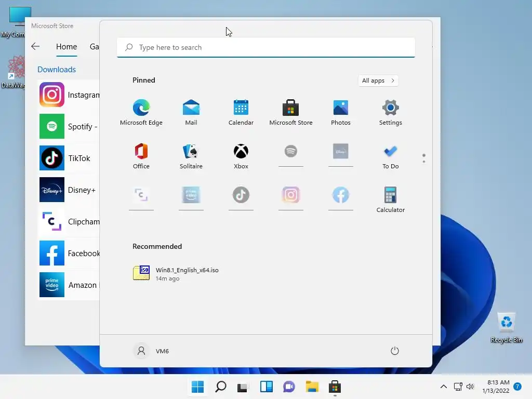Click the downloading Facebook pinned icon
The width and height of the screenshot is (532, 399).
tap(341, 199)
